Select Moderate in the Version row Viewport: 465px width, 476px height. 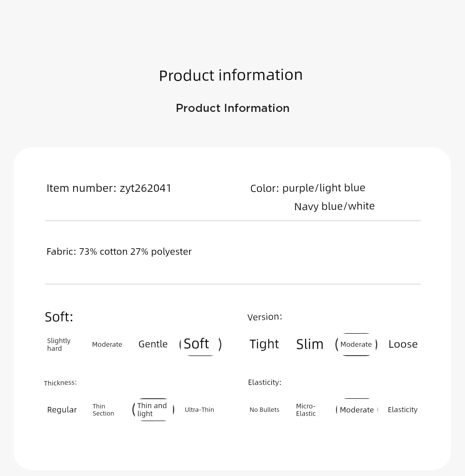tap(356, 344)
